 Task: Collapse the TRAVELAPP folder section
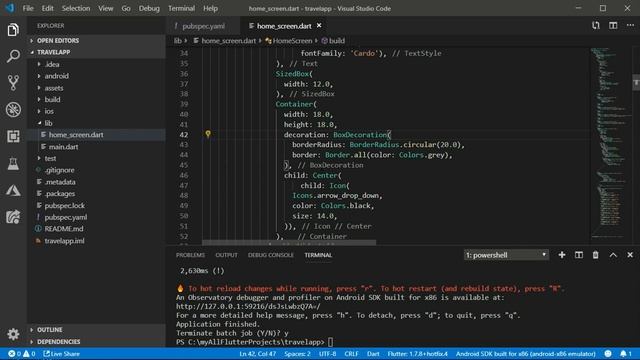click(96, 52)
